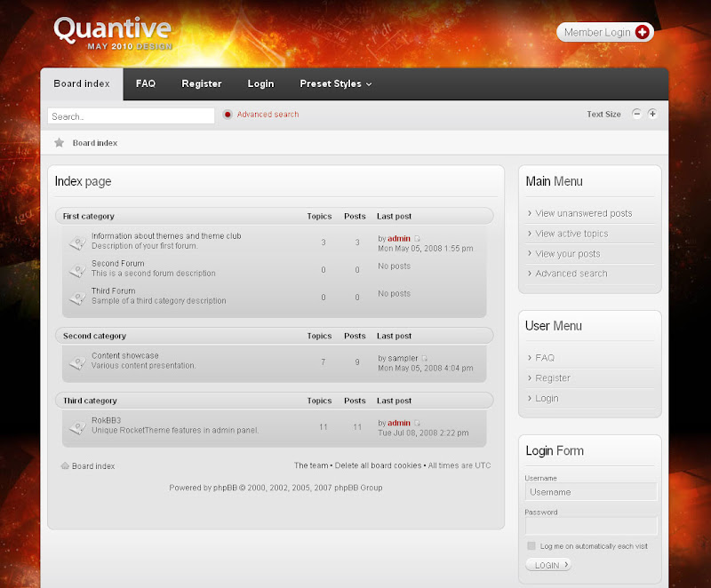Focus the Search input field
Screen dimensions: 711x588
(x=131, y=116)
